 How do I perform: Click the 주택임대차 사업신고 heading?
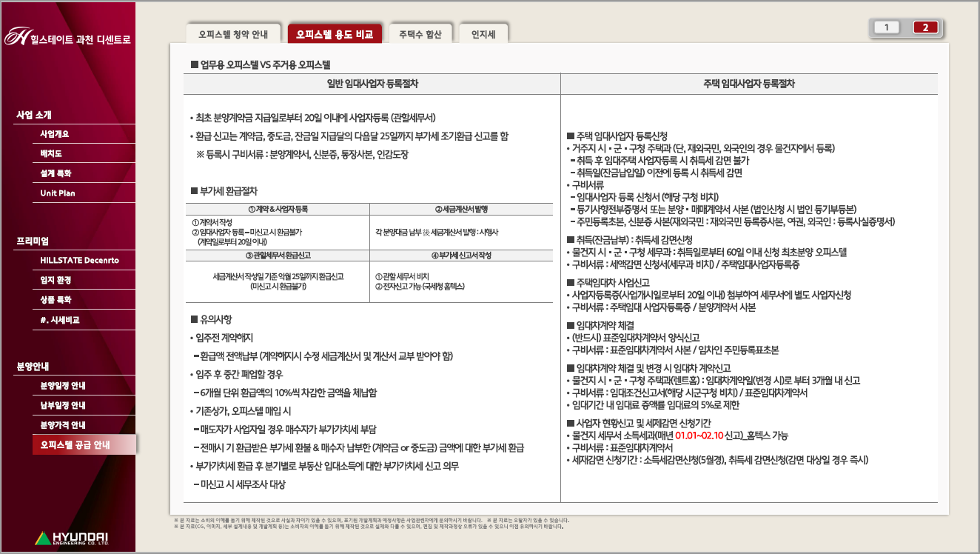click(x=608, y=282)
